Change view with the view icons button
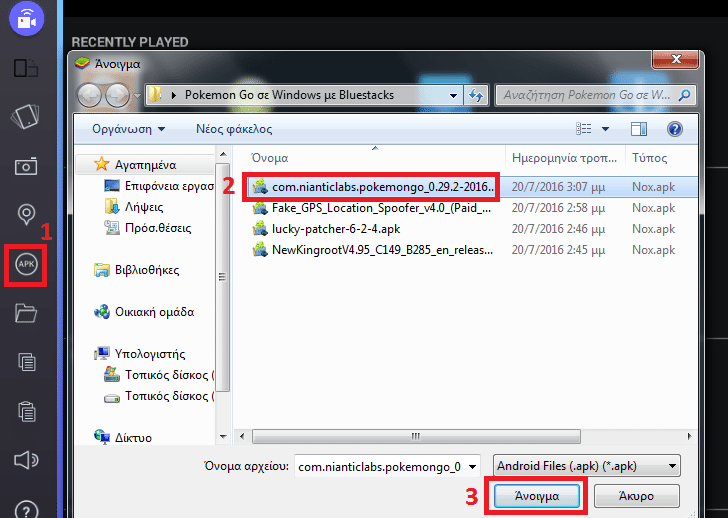 (x=584, y=129)
